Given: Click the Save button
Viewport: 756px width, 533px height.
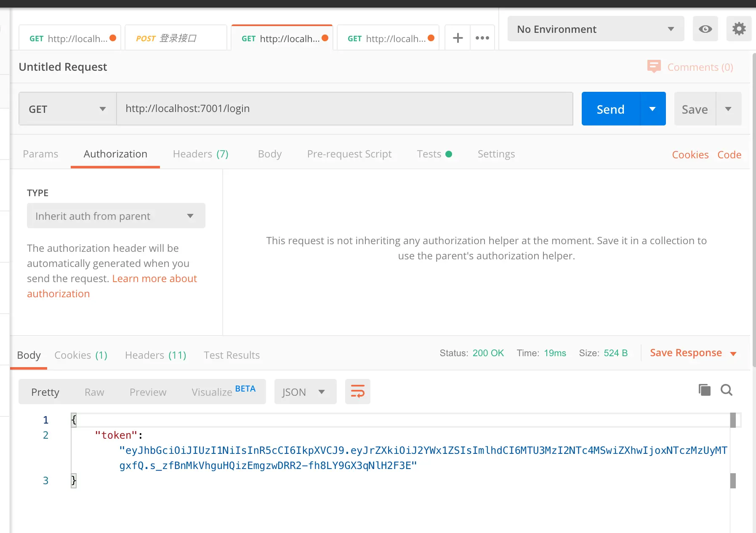Looking at the screenshot, I should pyautogui.click(x=695, y=109).
